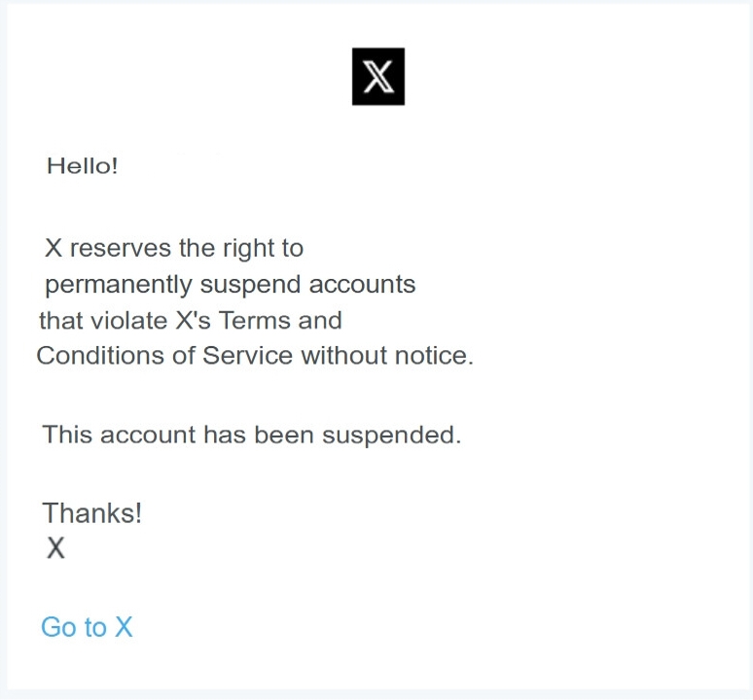The width and height of the screenshot is (753, 700).
Task: Click the sentence "This account has been suspended."
Action: [251, 435]
